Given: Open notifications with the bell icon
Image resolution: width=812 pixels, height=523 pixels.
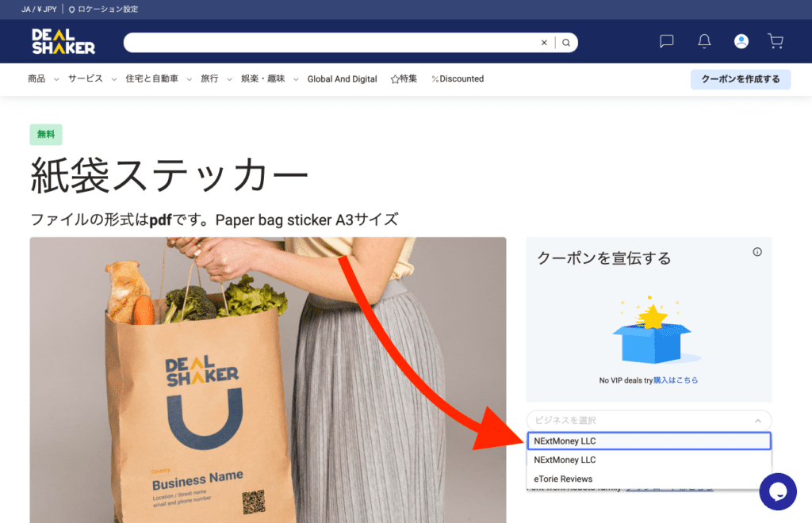Looking at the screenshot, I should pos(704,41).
